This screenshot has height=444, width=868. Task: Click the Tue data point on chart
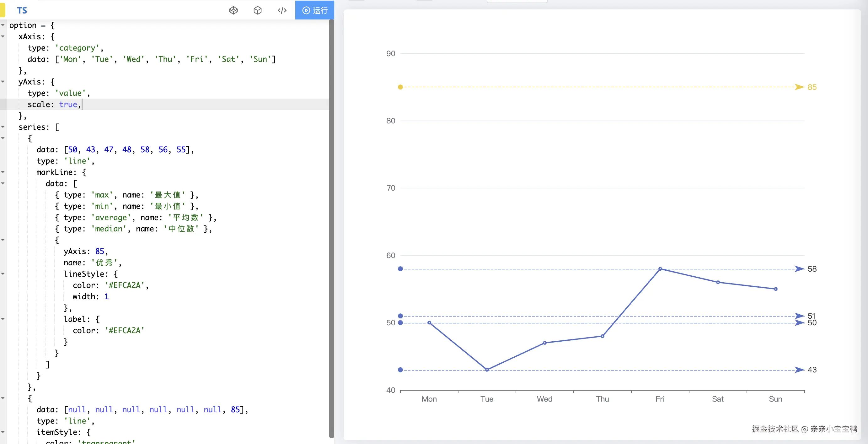(487, 370)
